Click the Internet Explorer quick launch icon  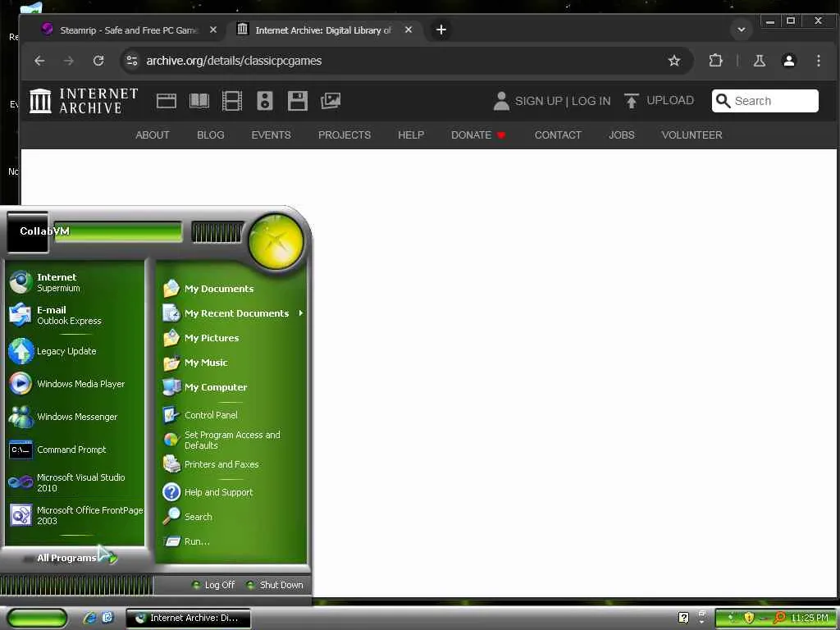[89, 618]
